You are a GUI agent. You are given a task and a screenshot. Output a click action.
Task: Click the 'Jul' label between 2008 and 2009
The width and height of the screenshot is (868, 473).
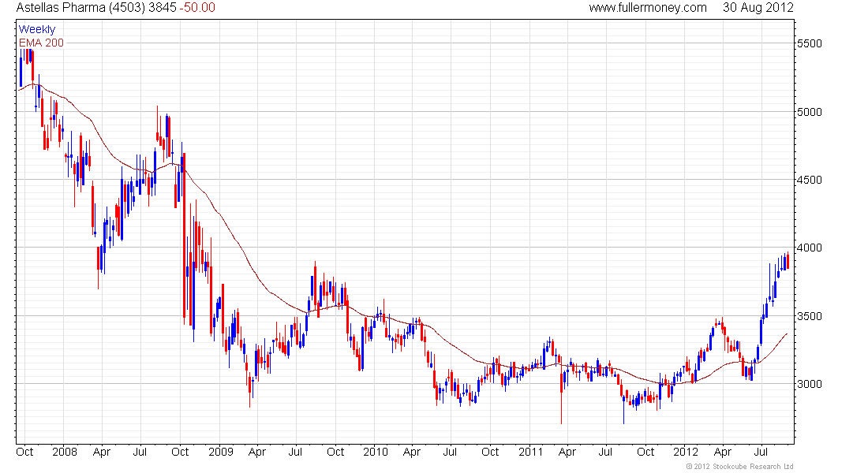(140, 452)
